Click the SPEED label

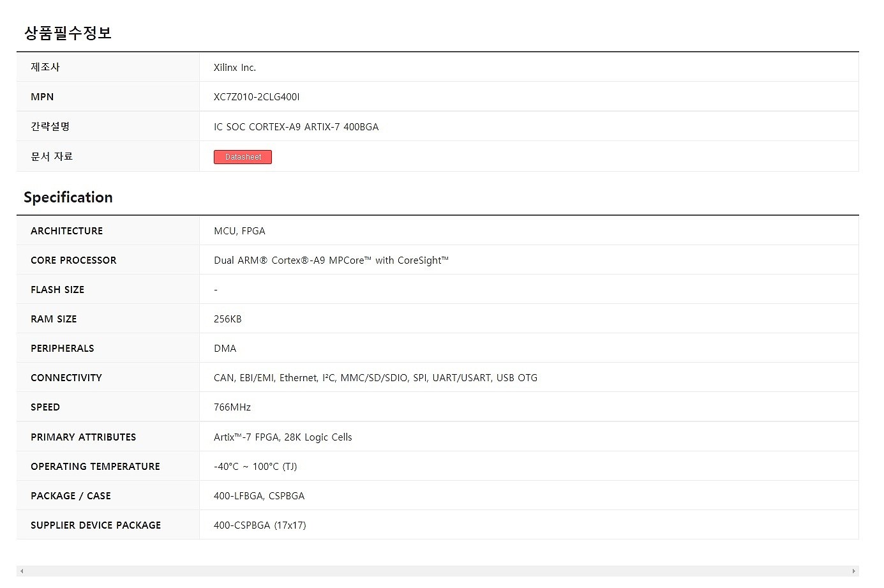click(x=45, y=407)
